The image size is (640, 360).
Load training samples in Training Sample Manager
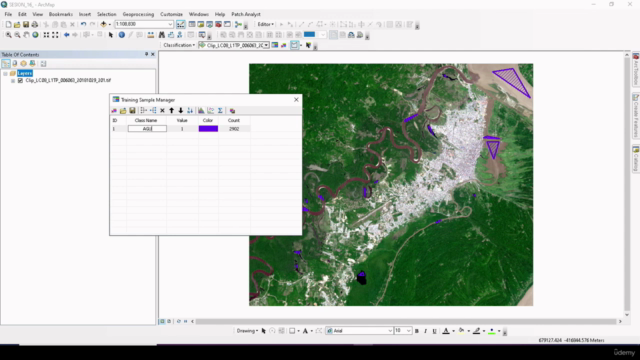[x=123, y=111]
